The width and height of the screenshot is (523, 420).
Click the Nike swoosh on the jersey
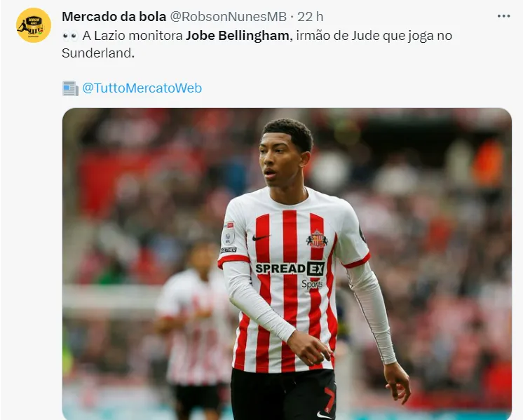click(x=260, y=238)
